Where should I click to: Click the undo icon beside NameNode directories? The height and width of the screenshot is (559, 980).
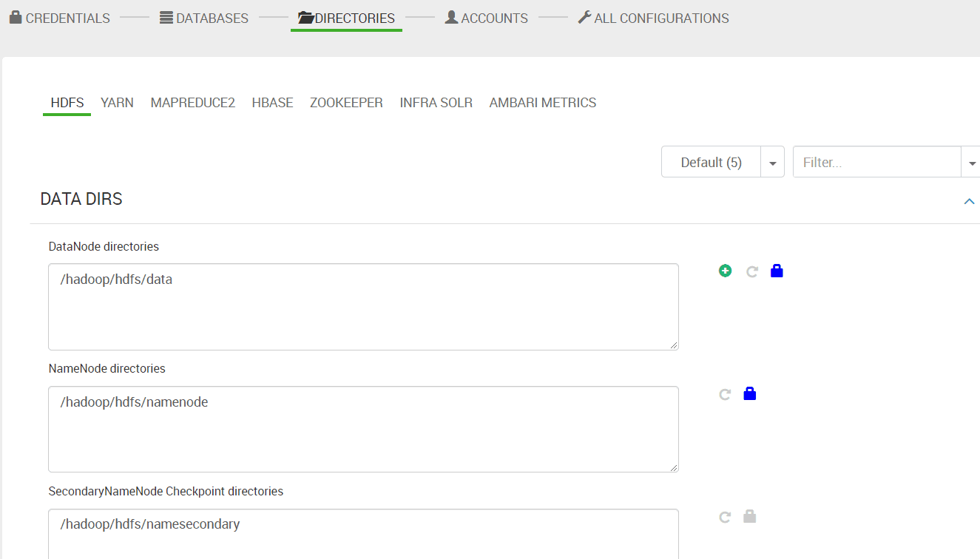click(725, 395)
